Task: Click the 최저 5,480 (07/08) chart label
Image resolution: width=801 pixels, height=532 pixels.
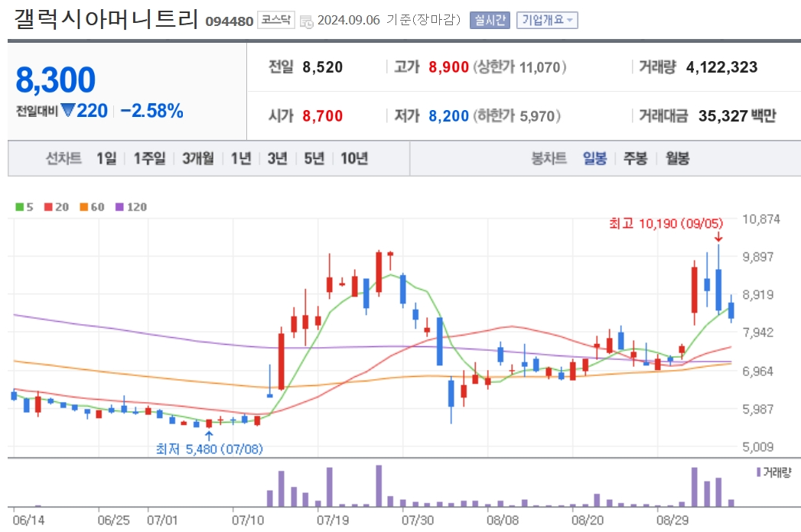Action: pos(209,449)
